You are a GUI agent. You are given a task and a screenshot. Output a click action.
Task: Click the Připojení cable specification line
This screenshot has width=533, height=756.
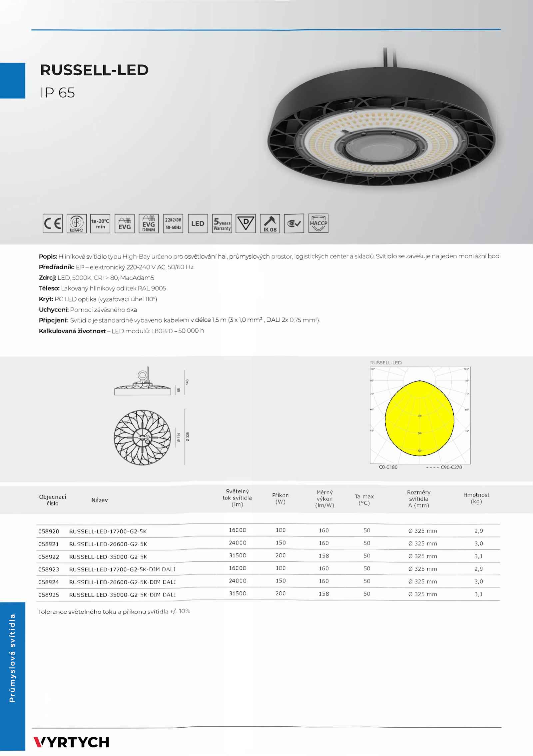[180, 320]
